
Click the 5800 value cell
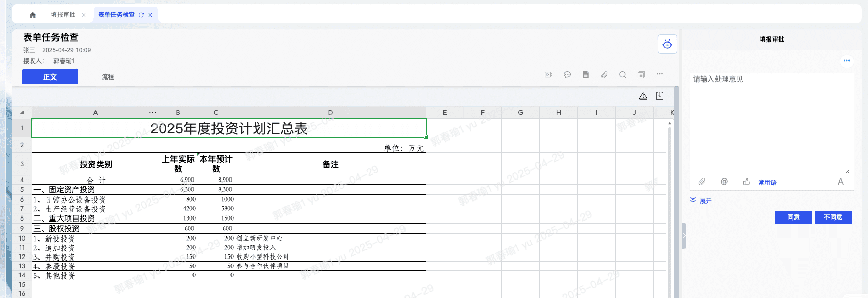[x=216, y=209]
